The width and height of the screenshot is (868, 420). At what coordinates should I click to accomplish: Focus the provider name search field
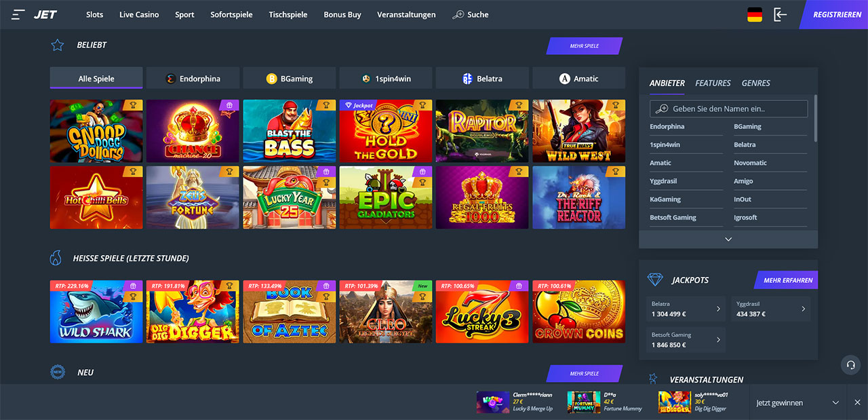[728, 109]
